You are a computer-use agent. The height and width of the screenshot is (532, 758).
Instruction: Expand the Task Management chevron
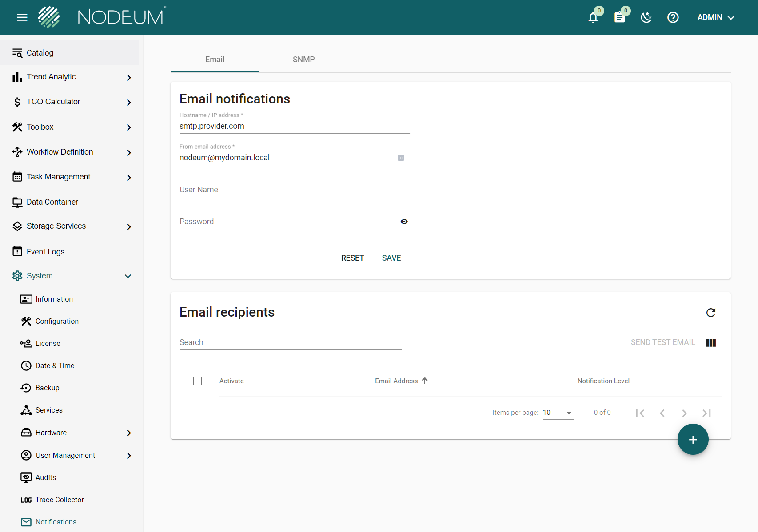click(x=129, y=178)
